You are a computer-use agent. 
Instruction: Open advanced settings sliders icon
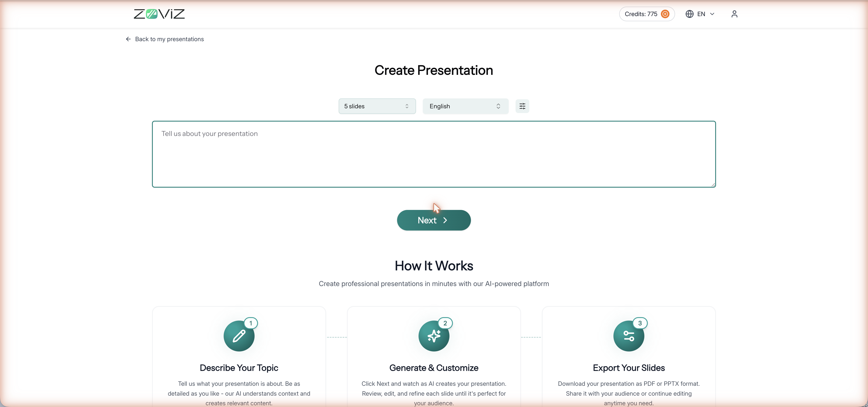point(522,106)
